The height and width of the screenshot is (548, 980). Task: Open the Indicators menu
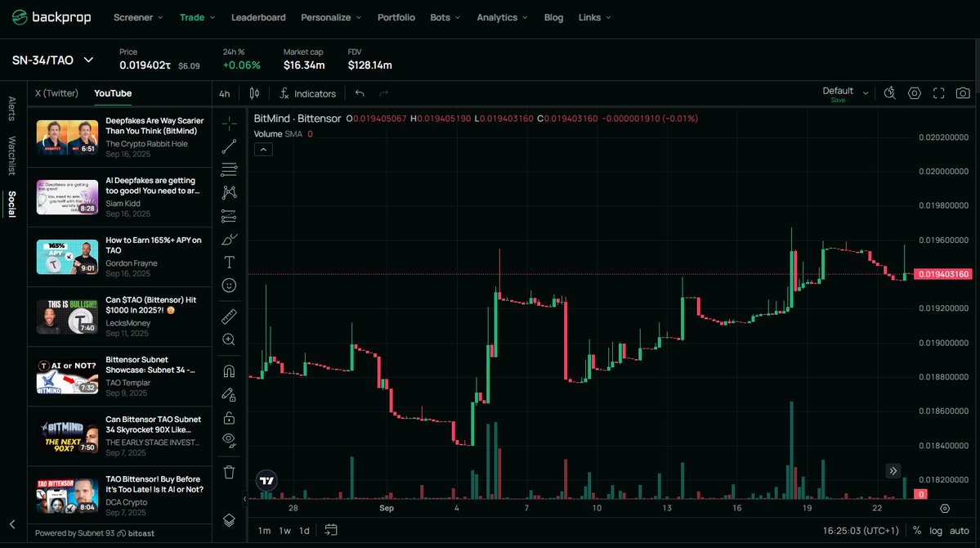coord(307,93)
